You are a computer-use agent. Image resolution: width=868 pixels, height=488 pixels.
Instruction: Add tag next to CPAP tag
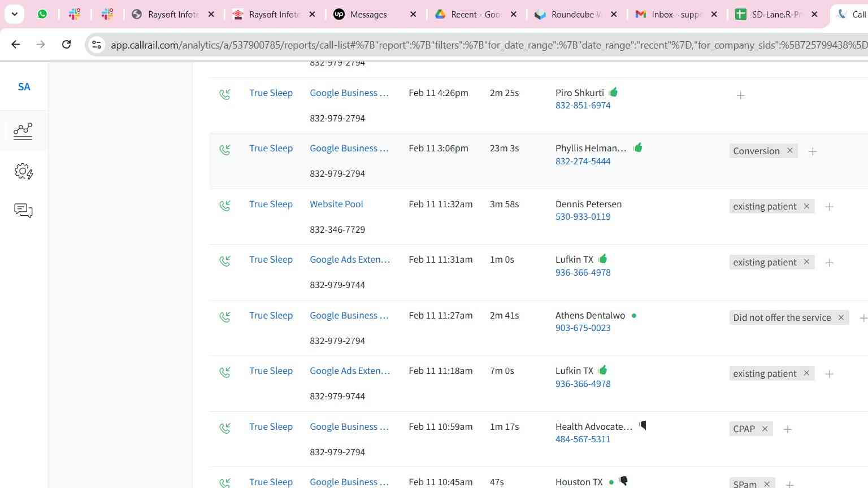click(x=788, y=429)
